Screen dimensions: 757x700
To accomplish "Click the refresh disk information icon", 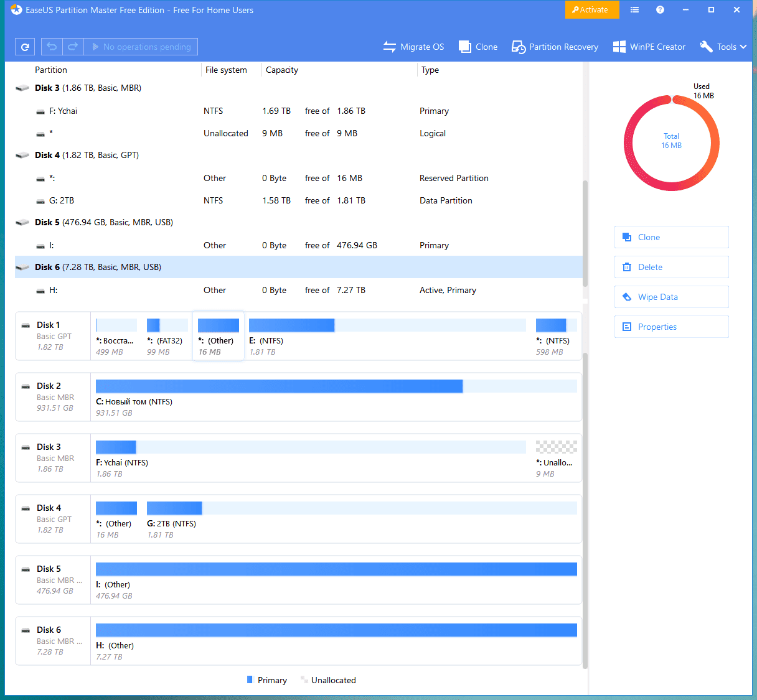I will coord(25,47).
